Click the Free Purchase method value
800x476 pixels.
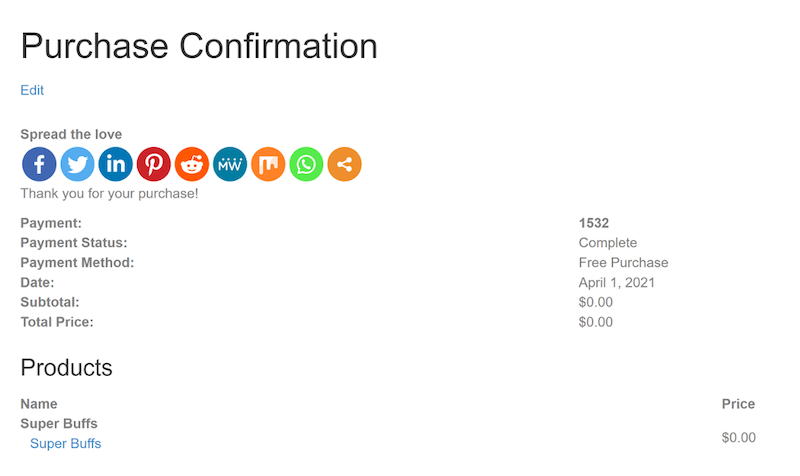[x=623, y=263]
